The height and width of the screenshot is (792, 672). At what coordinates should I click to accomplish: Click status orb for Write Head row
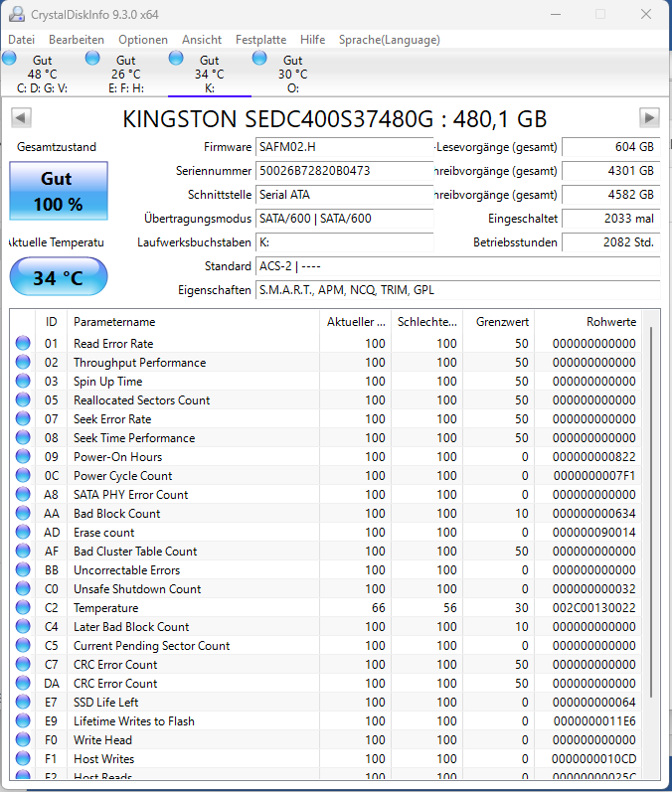(x=23, y=739)
